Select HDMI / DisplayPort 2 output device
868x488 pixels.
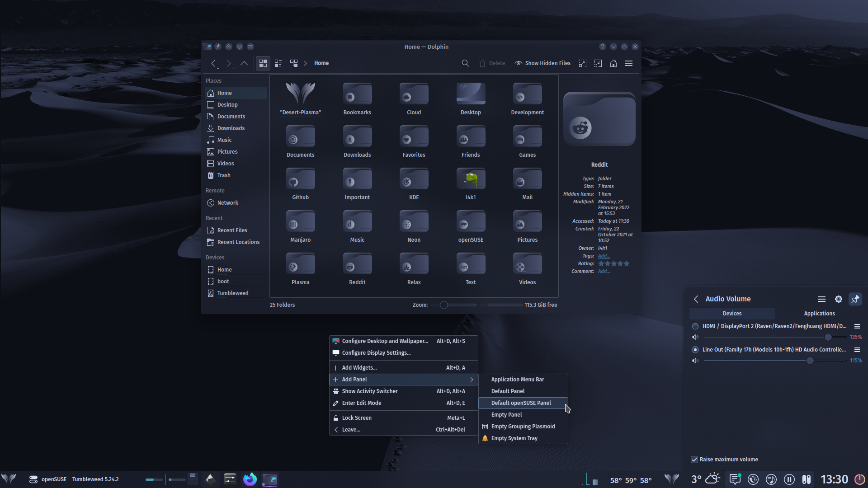click(695, 326)
